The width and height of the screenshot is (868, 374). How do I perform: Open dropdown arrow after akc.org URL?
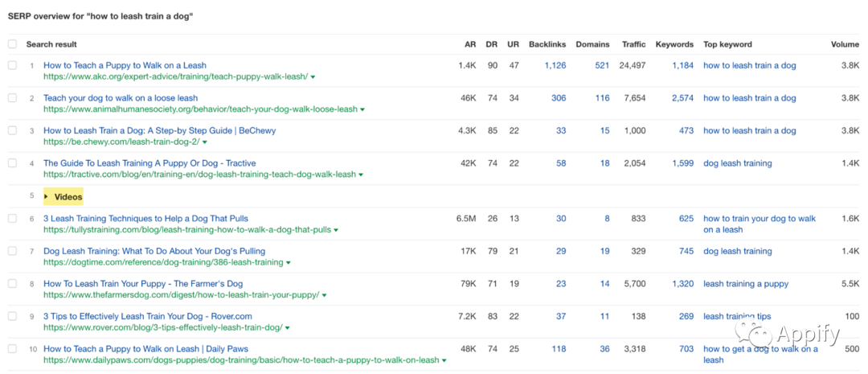pyautogui.click(x=313, y=77)
